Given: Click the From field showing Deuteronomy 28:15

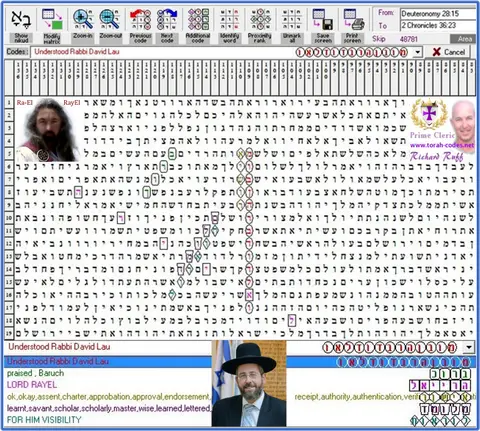Looking at the screenshot, I should point(438,14).
